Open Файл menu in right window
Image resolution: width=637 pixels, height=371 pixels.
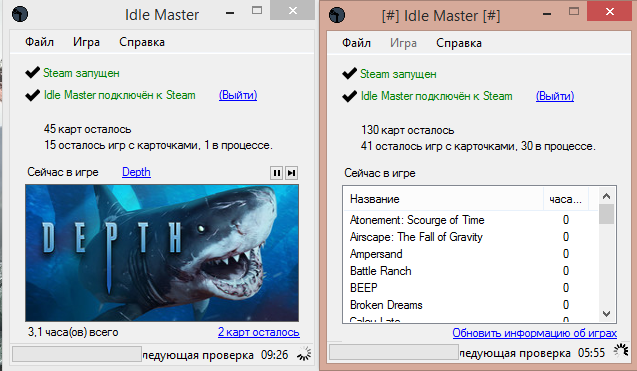(x=356, y=43)
